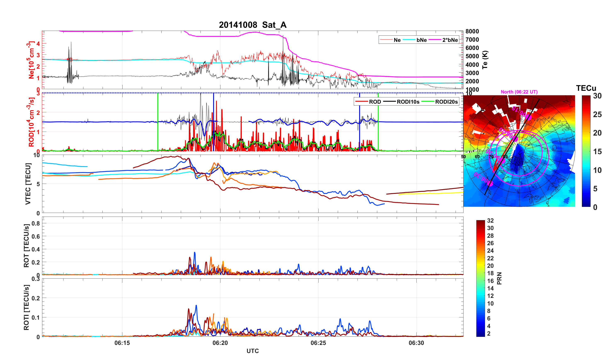The image size is (602, 364).
Task: Click the green RODI20s legend line sample
Action: tap(427, 102)
